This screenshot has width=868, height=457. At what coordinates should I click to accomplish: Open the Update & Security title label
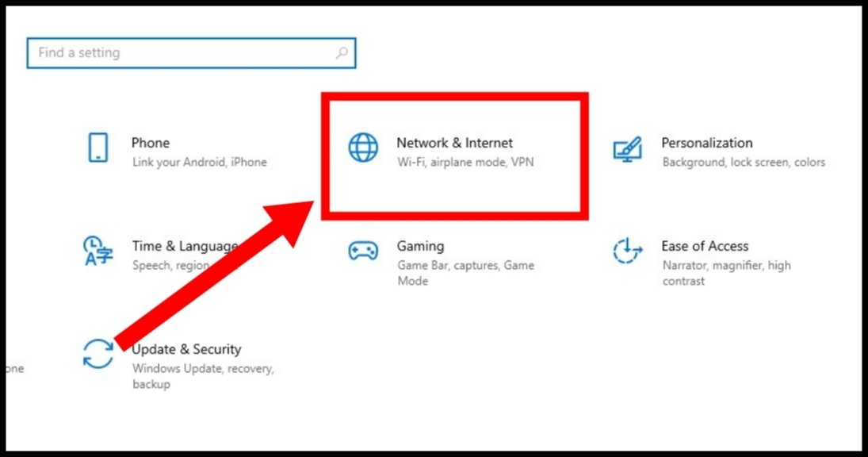point(186,350)
